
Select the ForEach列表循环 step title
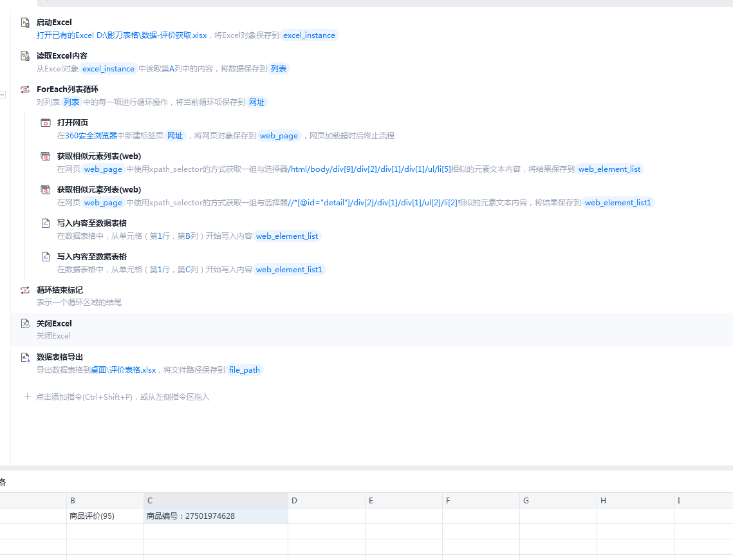68,89
